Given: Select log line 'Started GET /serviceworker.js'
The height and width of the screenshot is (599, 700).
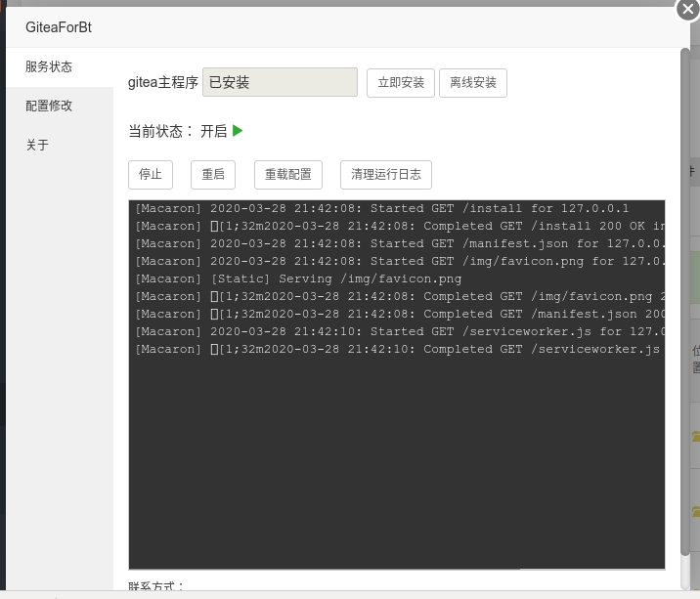Looking at the screenshot, I should click(400, 331).
